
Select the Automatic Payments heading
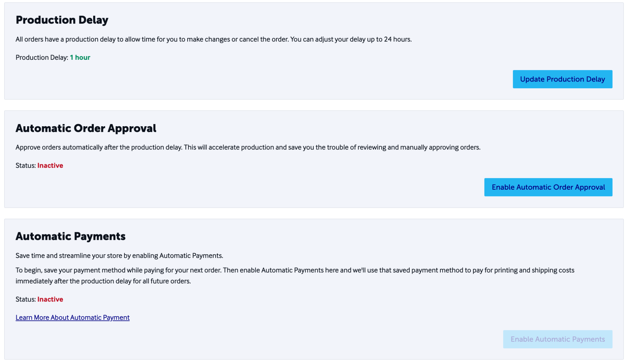coord(71,236)
